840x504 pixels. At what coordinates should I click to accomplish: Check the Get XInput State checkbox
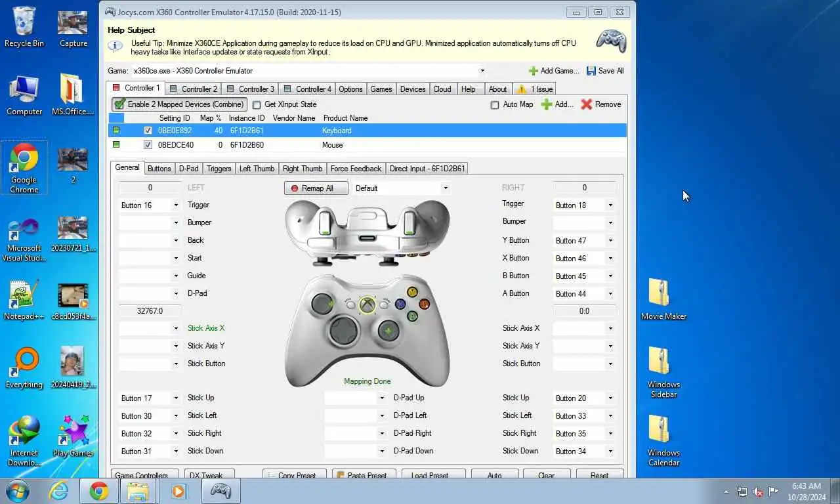257,104
